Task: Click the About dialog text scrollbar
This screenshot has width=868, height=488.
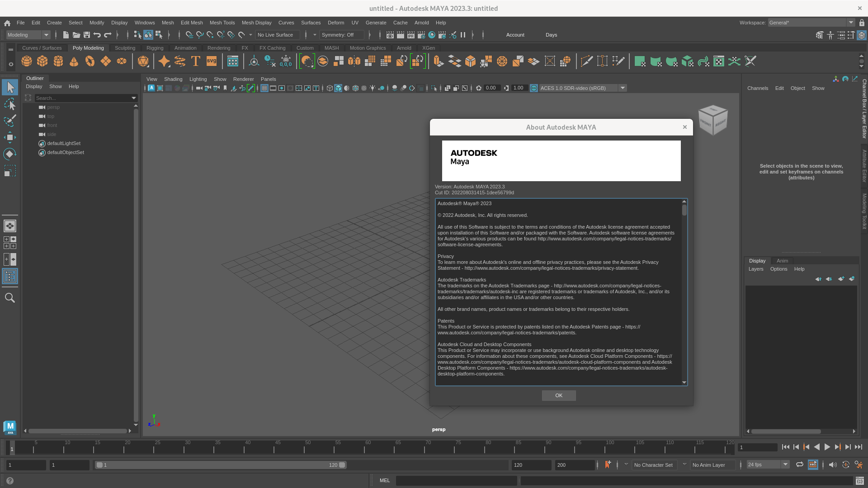Action: 684,210
